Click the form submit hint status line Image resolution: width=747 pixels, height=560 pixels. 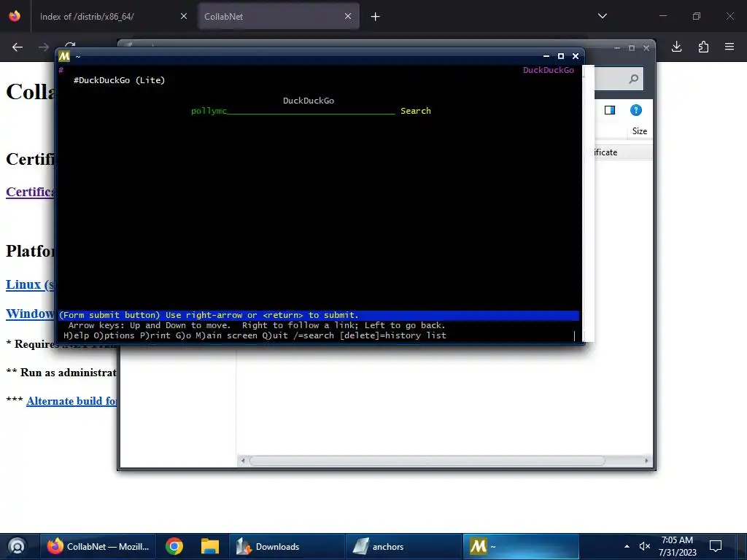(x=319, y=315)
